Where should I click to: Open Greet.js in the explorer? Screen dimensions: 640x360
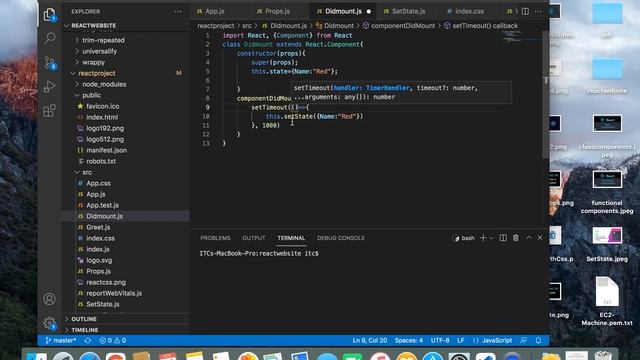tap(98, 227)
